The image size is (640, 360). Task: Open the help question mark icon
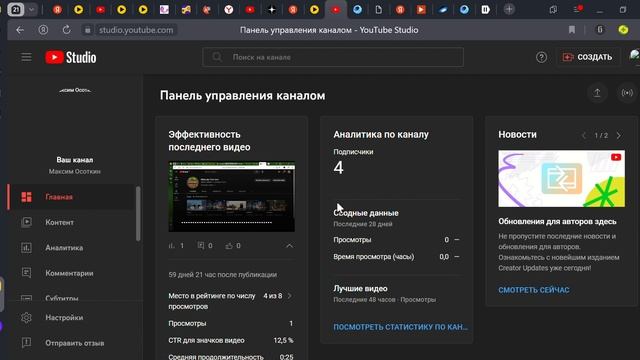coord(541,57)
